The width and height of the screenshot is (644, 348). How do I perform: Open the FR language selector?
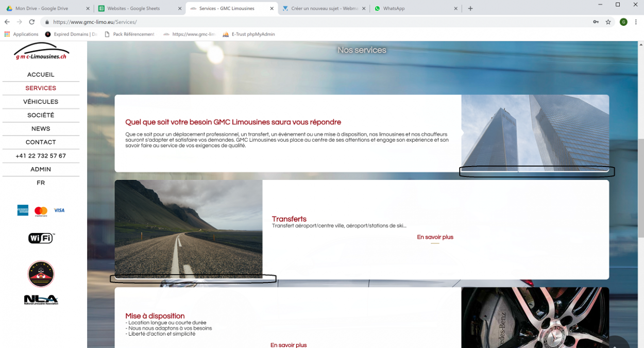pos(41,183)
